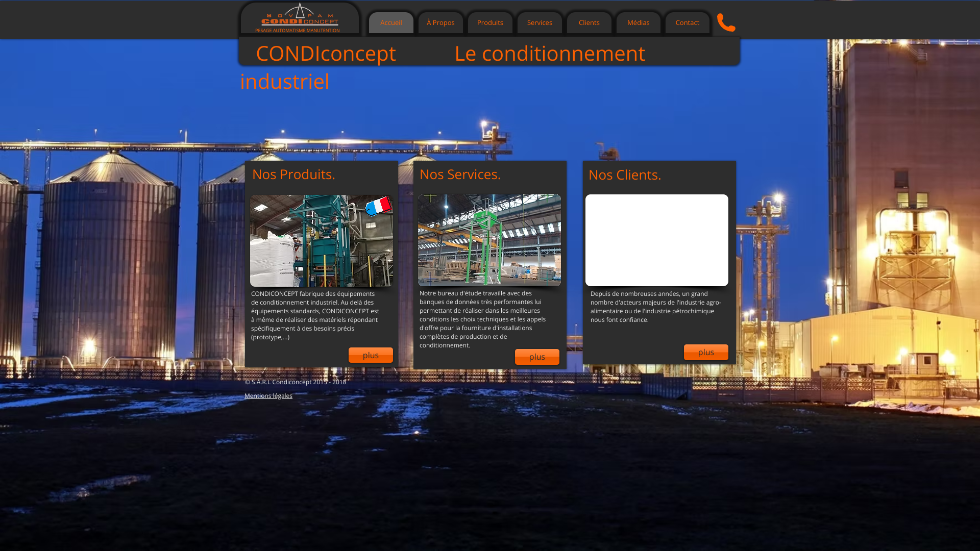Switch to the Médias menu tab
Image resolution: width=980 pixels, height=551 pixels.
(639, 22)
